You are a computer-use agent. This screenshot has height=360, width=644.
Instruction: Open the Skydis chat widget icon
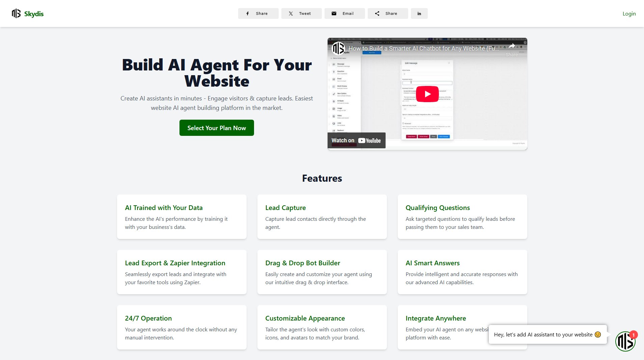click(x=625, y=341)
